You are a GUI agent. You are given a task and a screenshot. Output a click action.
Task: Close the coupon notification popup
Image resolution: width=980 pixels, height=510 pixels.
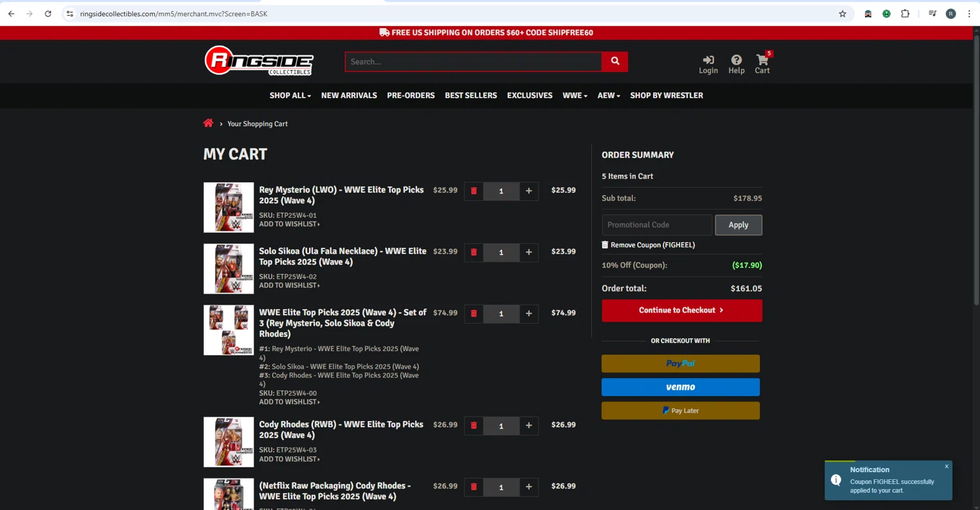pyautogui.click(x=946, y=466)
